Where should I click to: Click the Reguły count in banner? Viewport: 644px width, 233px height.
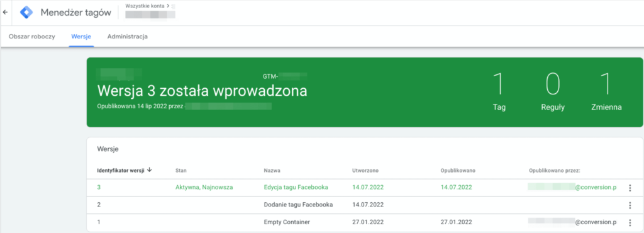point(553,91)
